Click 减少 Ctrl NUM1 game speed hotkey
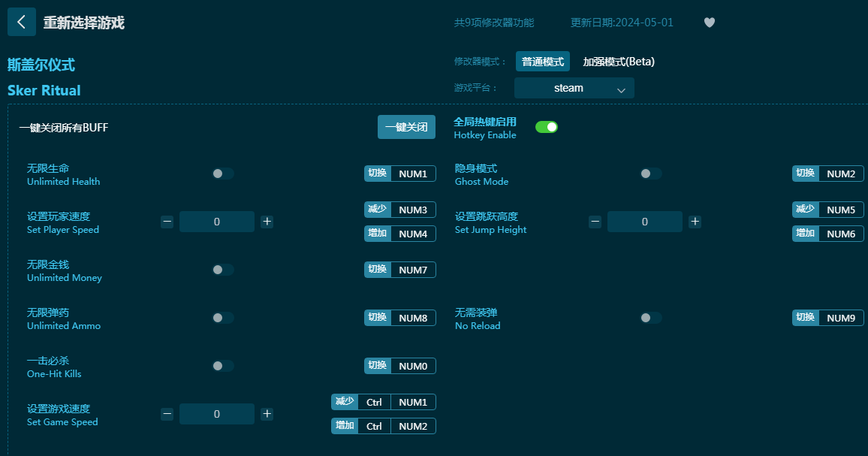This screenshot has height=456, width=868. (x=384, y=402)
